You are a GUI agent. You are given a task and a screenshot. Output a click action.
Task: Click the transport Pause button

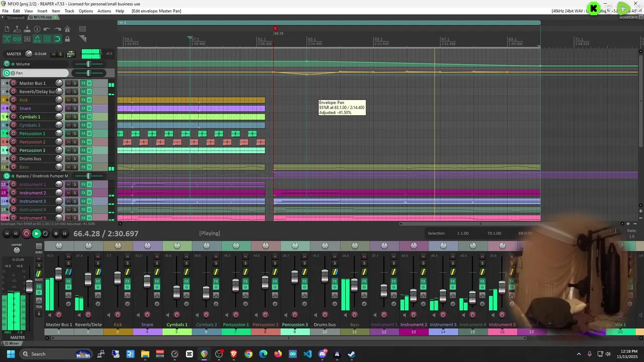[64, 233]
